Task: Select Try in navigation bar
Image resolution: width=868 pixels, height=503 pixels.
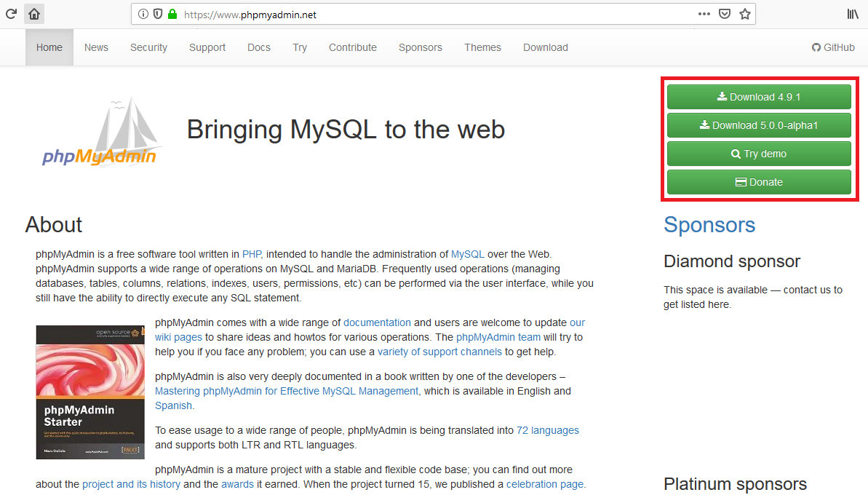Action: pyautogui.click(x=300, y=47)
